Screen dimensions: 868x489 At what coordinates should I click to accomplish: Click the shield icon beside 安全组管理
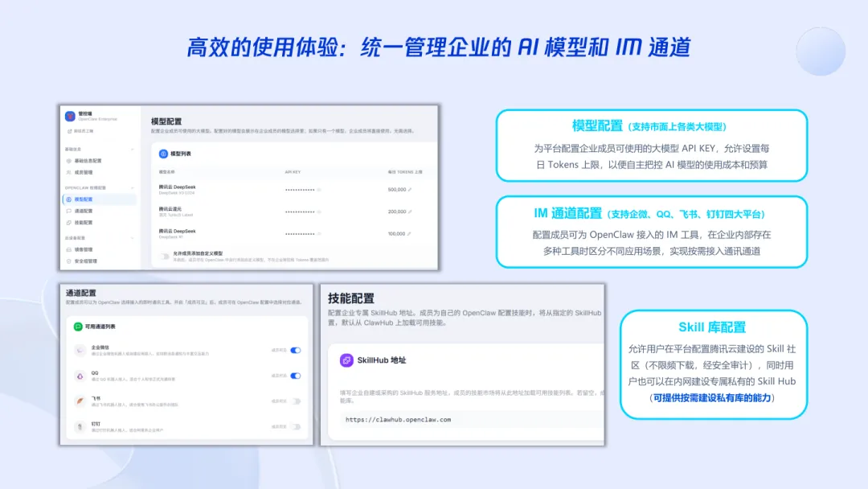pyautogui.click(x=68, y=261)
